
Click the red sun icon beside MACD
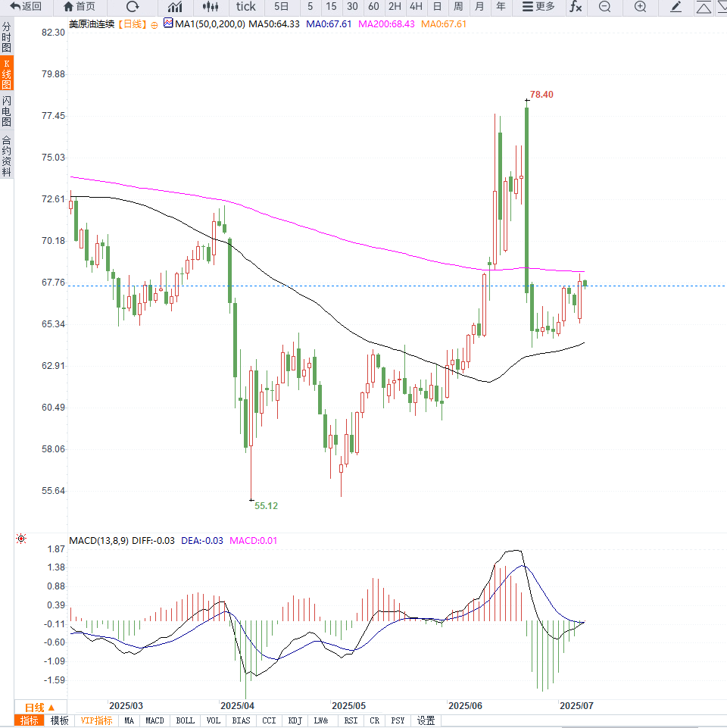point(21,539)
